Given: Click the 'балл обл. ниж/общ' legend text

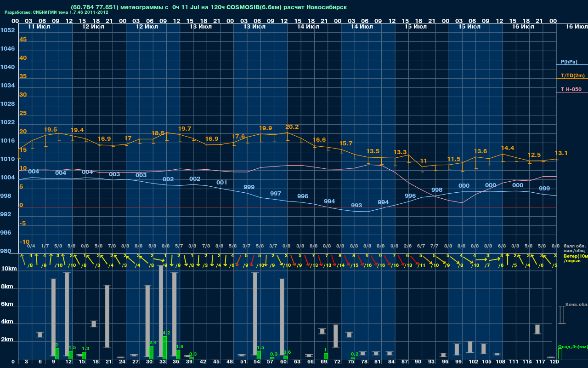Looking at the screenshot, I should pyautogui.click(x=574, y=248).
